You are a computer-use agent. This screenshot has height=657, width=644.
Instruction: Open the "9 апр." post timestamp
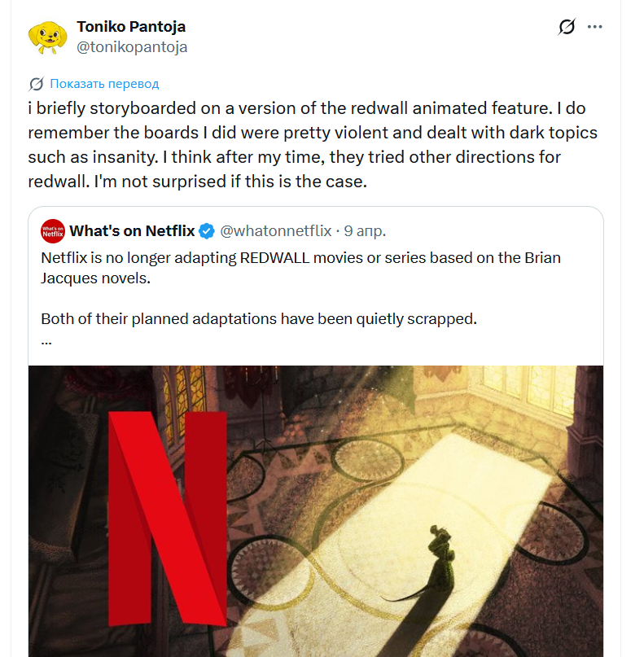click(365, 231)
